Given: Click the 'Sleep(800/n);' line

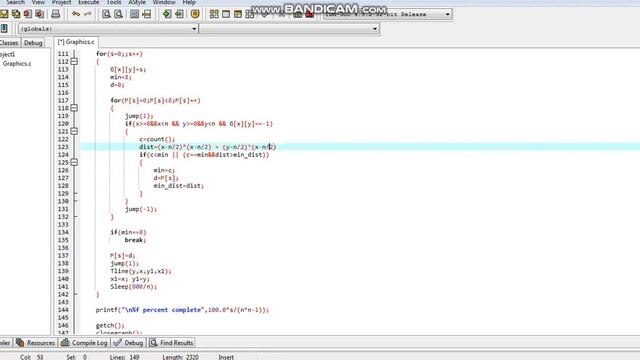Looking at the screenshot, I should [x=133, y=287].
